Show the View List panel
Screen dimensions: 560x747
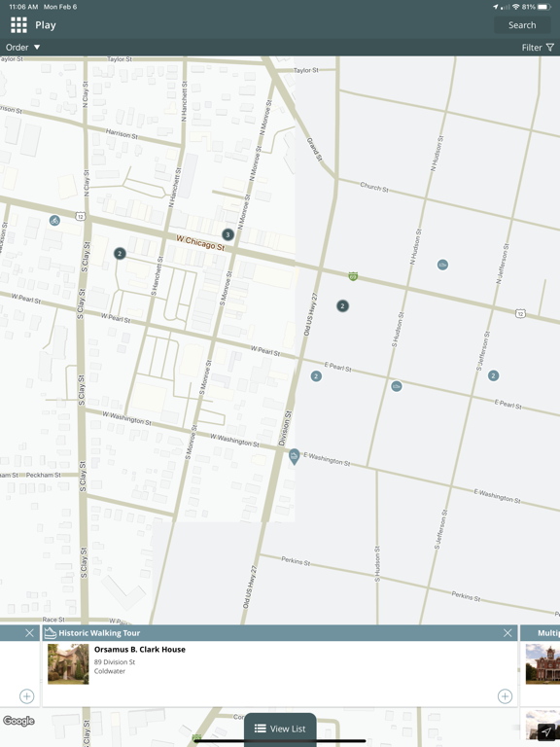click(x=280, y=729)
